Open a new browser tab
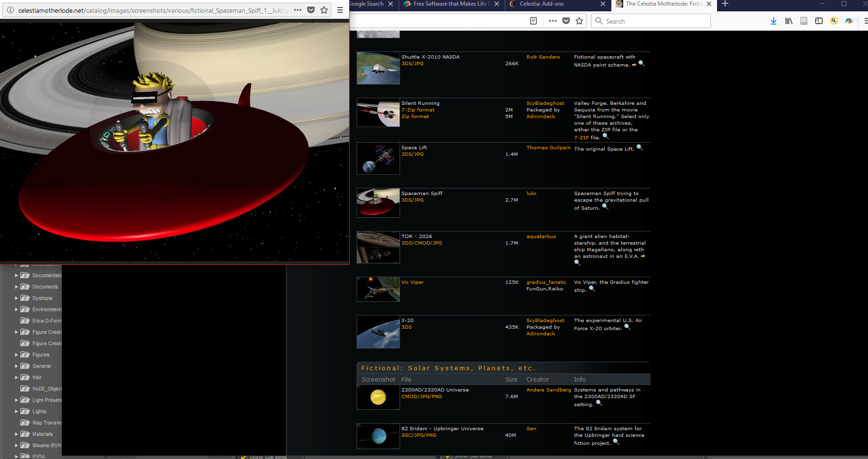Image resolution: width=868 pixels, height=459 pixels. pyautogui.click(x=725, y=4)
